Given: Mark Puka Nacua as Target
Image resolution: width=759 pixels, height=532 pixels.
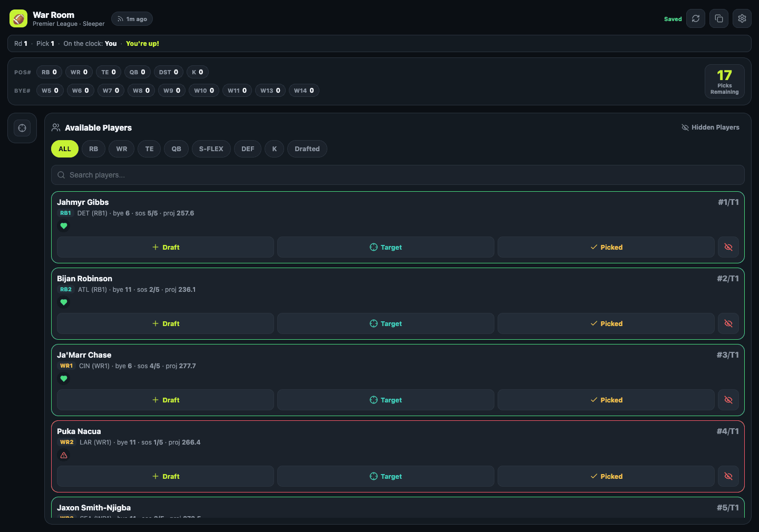Looking at the screenshot, I should pyautogui.click(x=386, y=476).
